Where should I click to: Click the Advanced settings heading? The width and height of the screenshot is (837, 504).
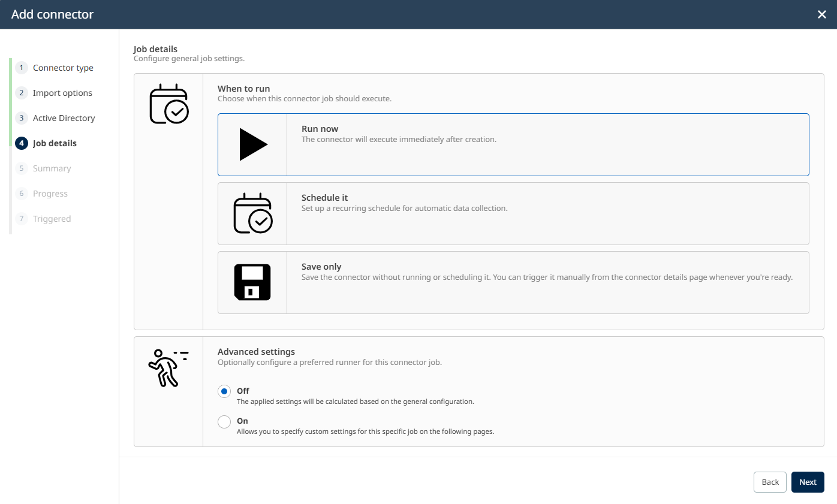point(257,352)
